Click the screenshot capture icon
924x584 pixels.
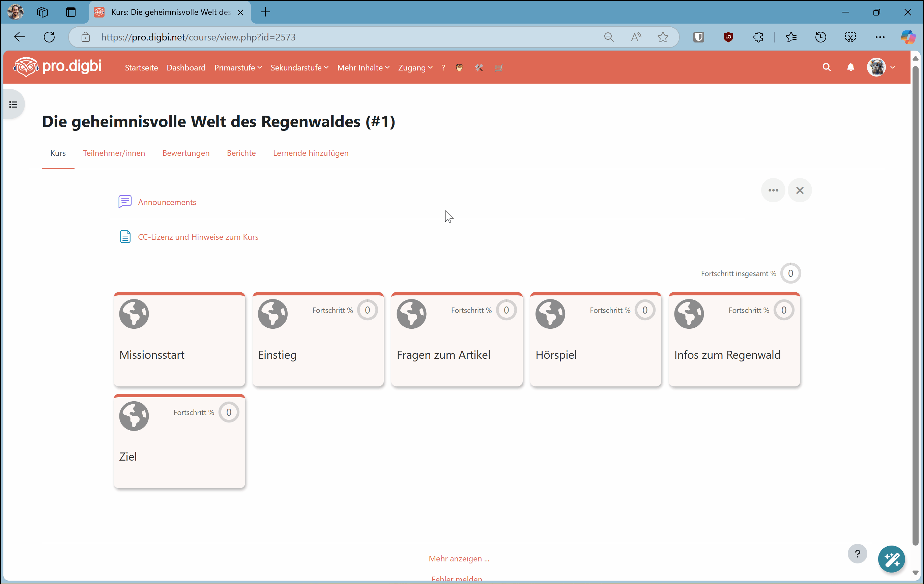coord(850,37)
